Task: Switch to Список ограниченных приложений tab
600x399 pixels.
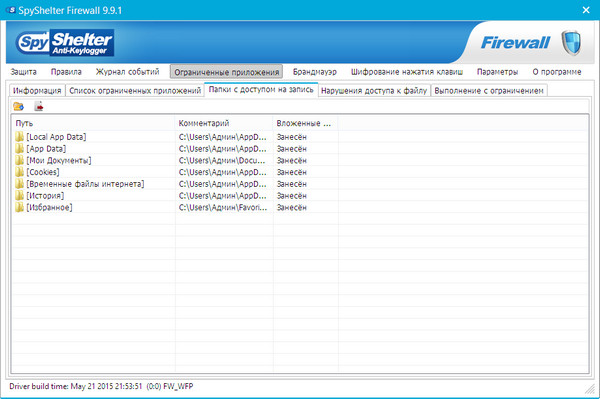Action: [x=135, y=91]
